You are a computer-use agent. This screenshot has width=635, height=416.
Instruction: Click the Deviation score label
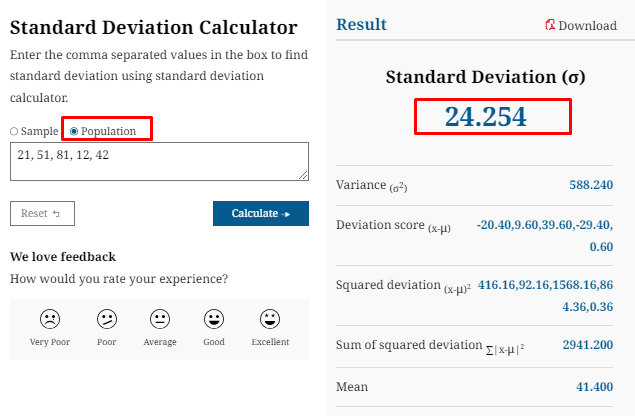point(393,226)
